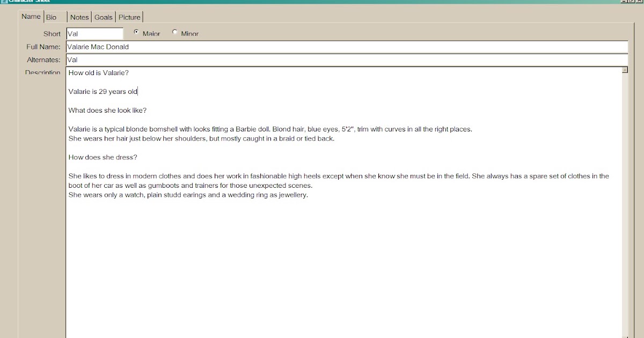Open the Picture tab
644x338 pixels.
(129, 17)
